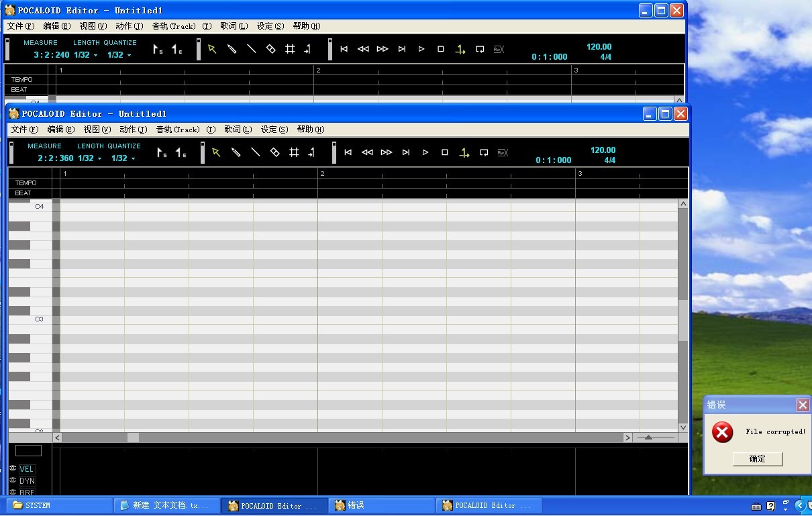
Task: Choose the line tool in front editor toolbar
Action: pyautogui.click(x=255, y=152)
